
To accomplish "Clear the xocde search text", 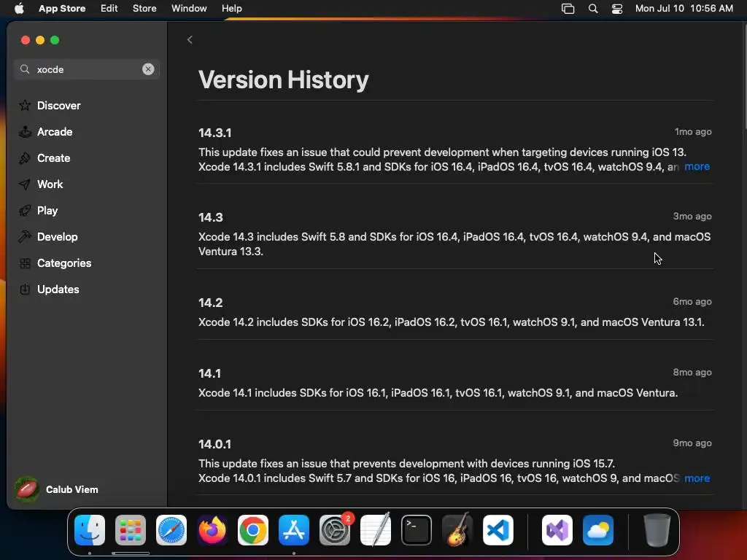I will (x=148, y=69).
